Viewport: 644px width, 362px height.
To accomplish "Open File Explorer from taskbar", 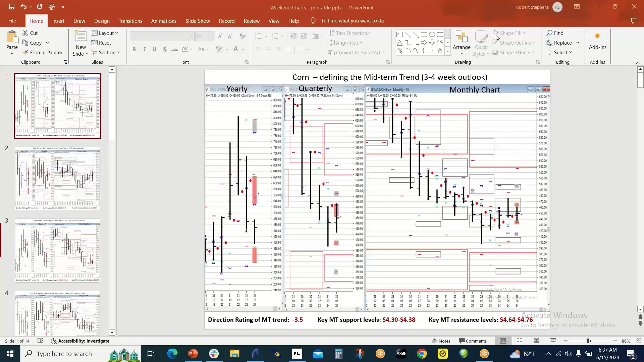I will [234, 354].
